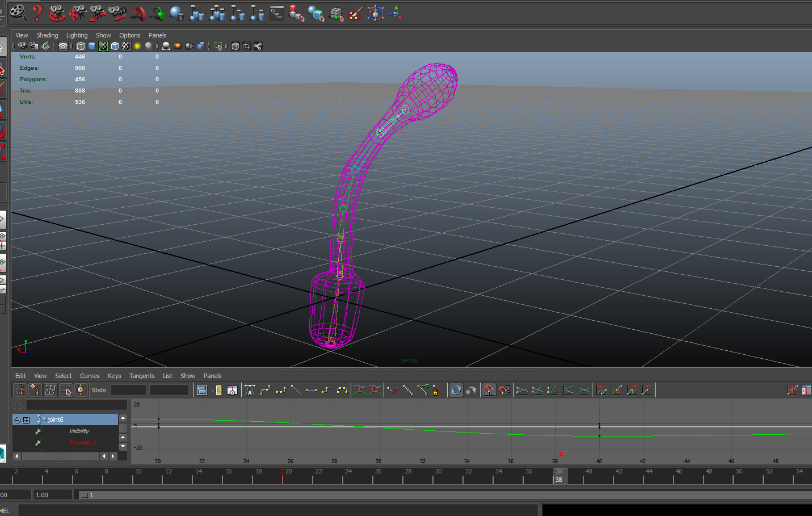Click the green curved arrow shelf icon
This screenshot has height=516, width=812.
[157, 12]
